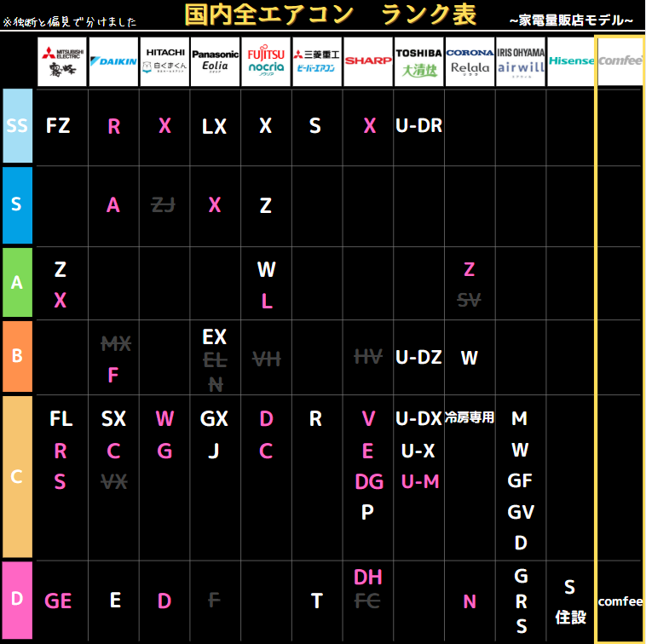Click the Panasonic LX model
This screenshot has width=646, height=644.
(x=214, y=126)
